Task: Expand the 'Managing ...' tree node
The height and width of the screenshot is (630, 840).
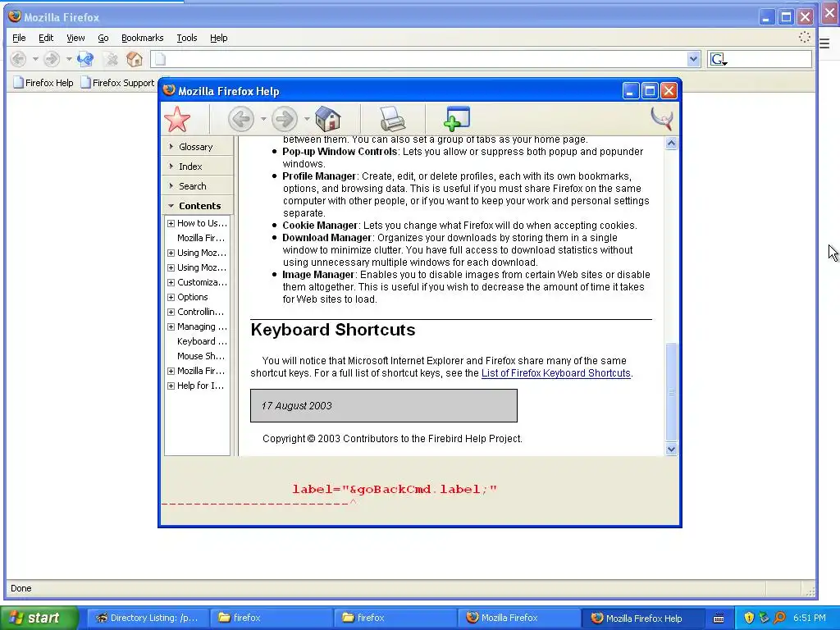Action: click(171, 326)
